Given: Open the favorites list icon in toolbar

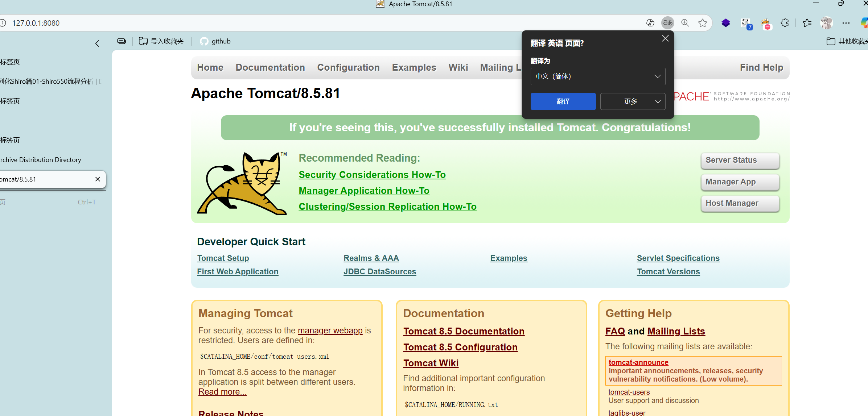Looking at the screenshot, I should (807, 23).
